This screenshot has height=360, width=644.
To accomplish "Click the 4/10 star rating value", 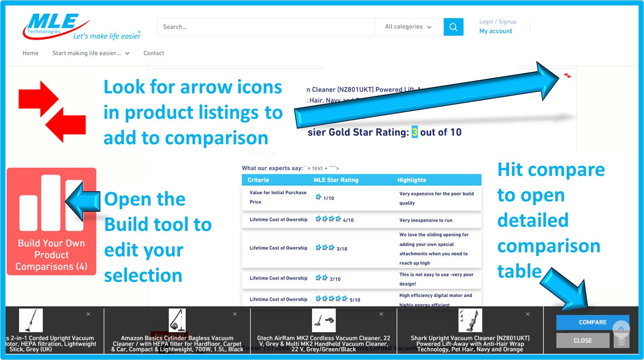I will point(348,220).
